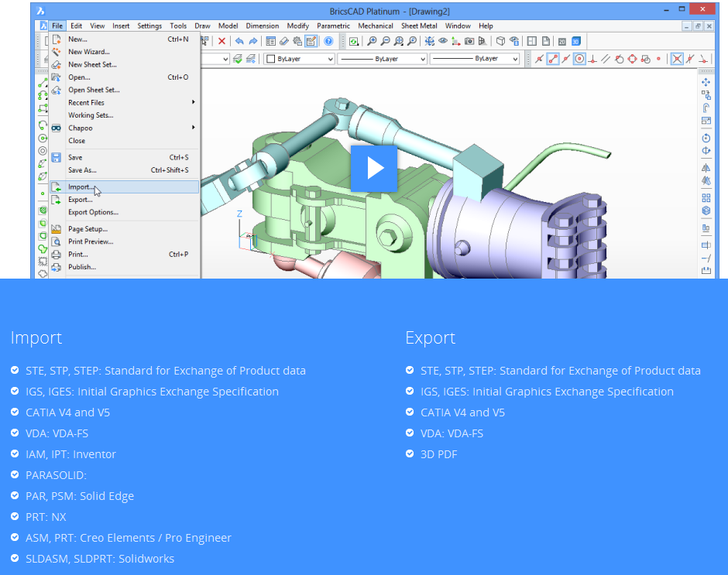This screenshot has height=575, width=728.
Task: Open the Sheet Metal menu
Action: (419, 26)
